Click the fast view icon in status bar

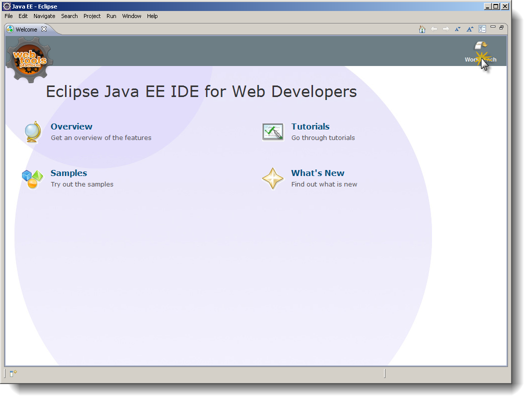[11, 373]
